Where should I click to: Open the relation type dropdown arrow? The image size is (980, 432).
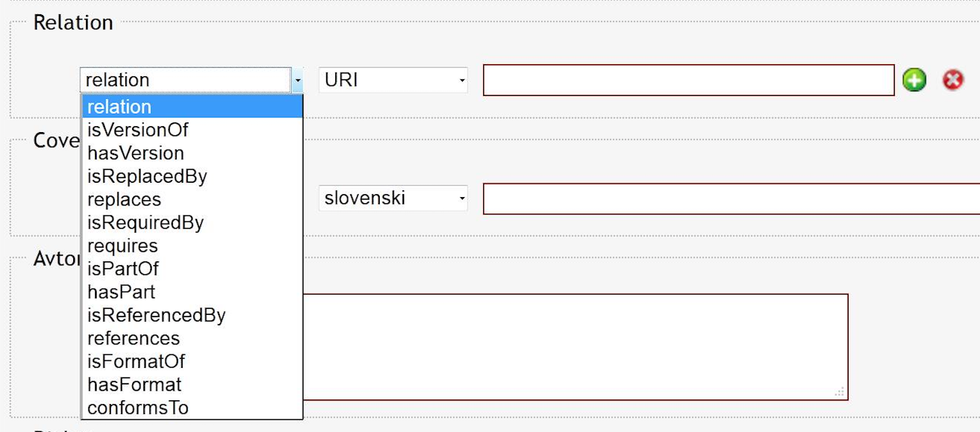(x=297, y=80)
